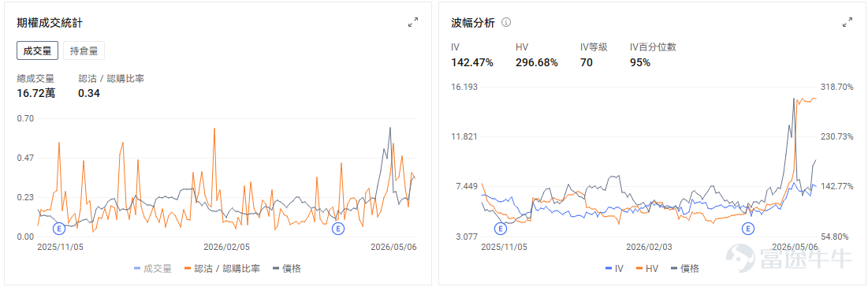
Task: Toggle the 成交量 legend series
Action: coord(153,269)
